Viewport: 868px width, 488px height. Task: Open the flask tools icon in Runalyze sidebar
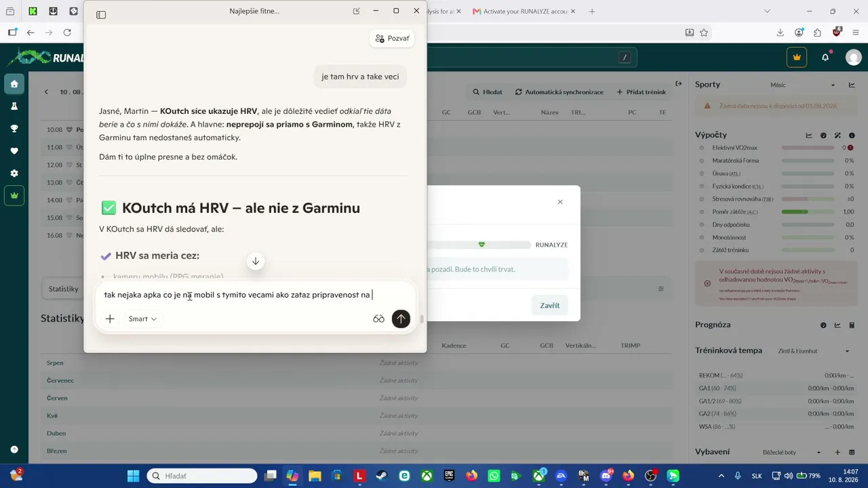point(14,106)
